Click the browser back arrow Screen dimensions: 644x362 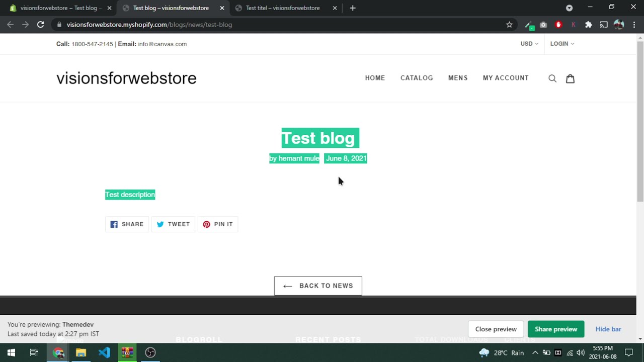tap(11, 24)
